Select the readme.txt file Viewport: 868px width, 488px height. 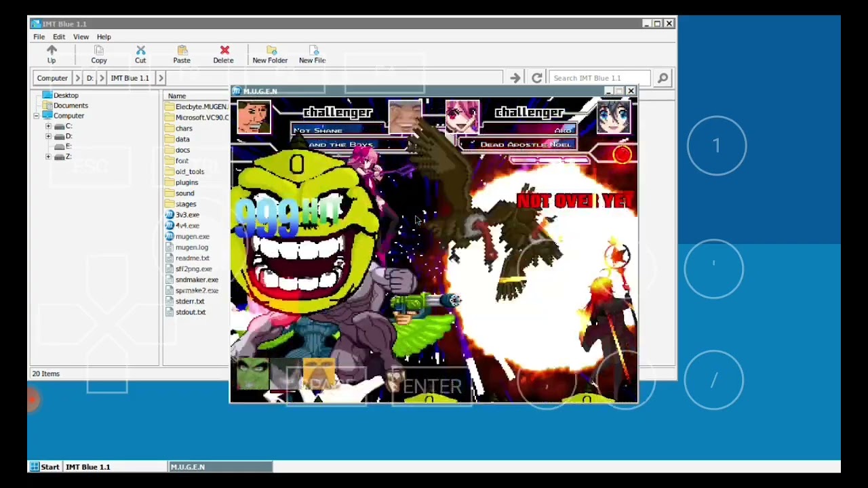188,258
